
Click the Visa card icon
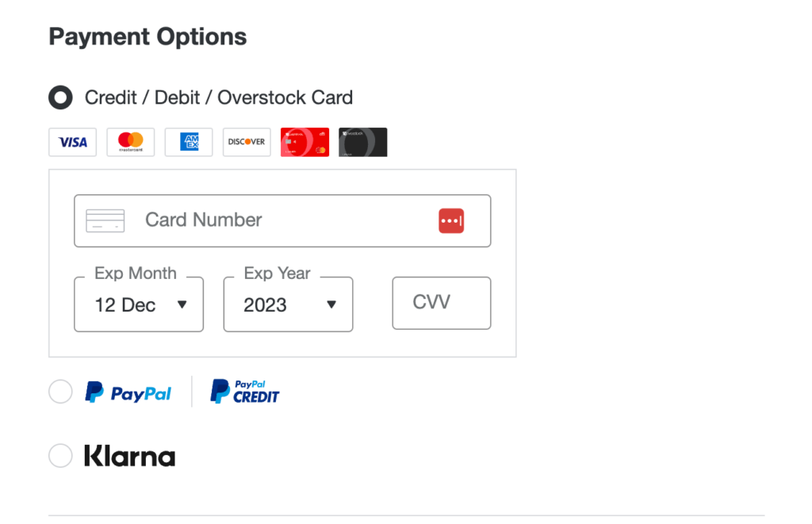point(72,142)
